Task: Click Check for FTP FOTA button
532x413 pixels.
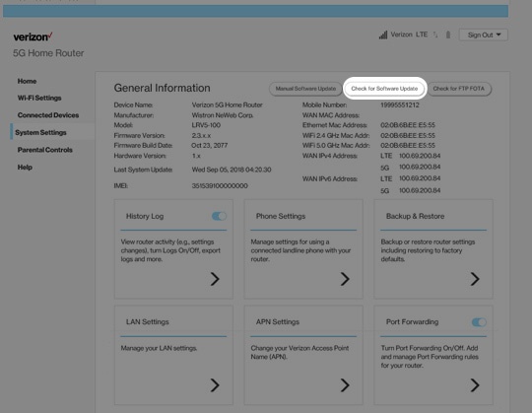Action: [459, 89]
